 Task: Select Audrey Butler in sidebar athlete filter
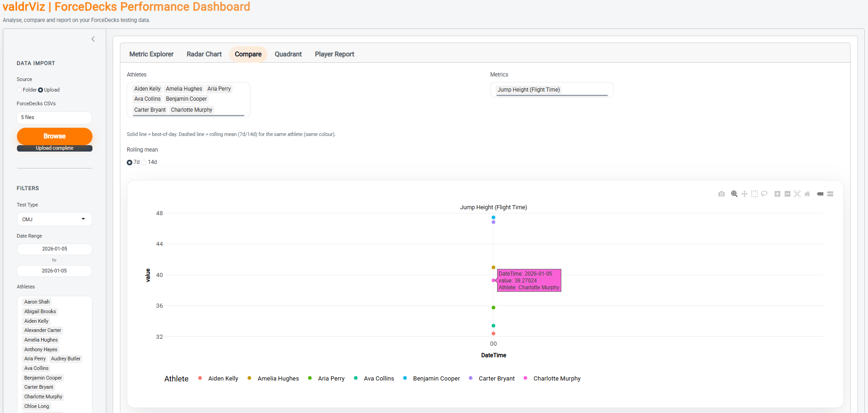point(66,359)
